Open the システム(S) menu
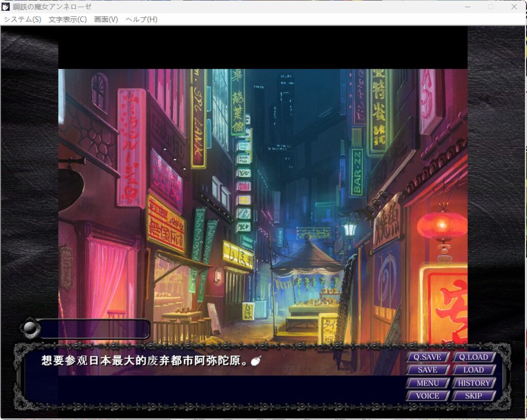Image resolution: width=527 pixels, height=420 pixels. point(23,20)
